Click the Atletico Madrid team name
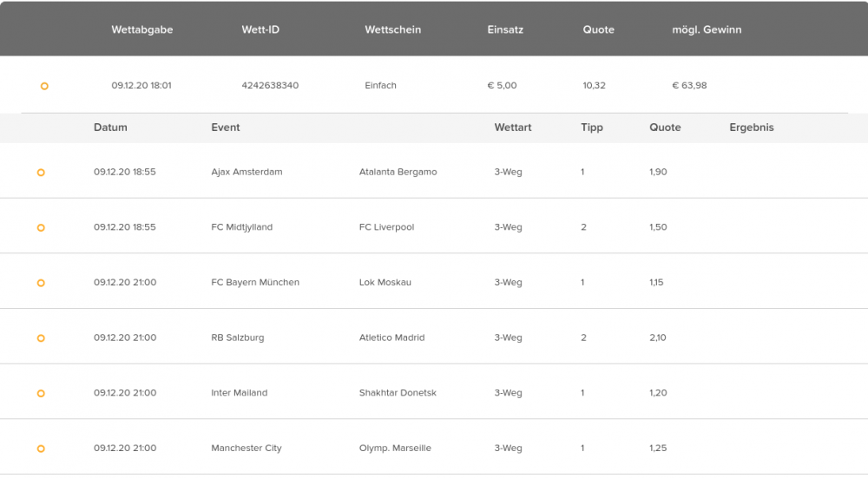868x478 pixels. click(x=392, y=337)
